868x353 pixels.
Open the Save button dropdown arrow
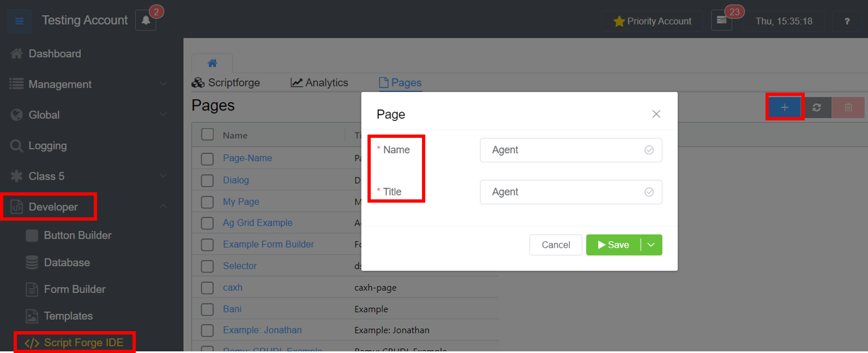pos(651,245)
